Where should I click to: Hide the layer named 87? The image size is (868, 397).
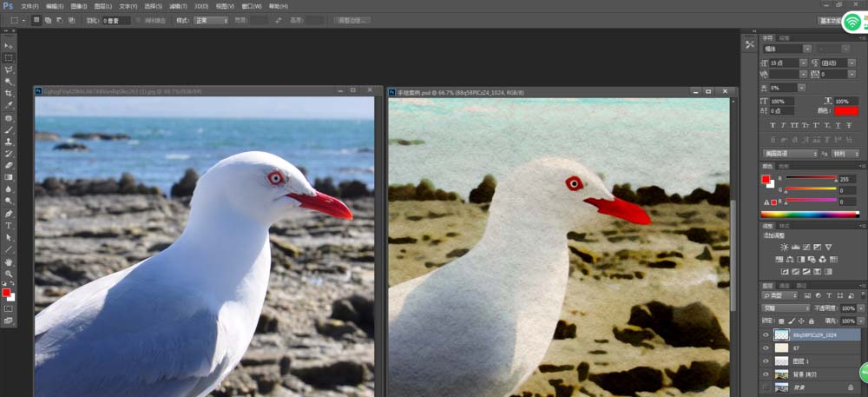(x=766, y=347)
